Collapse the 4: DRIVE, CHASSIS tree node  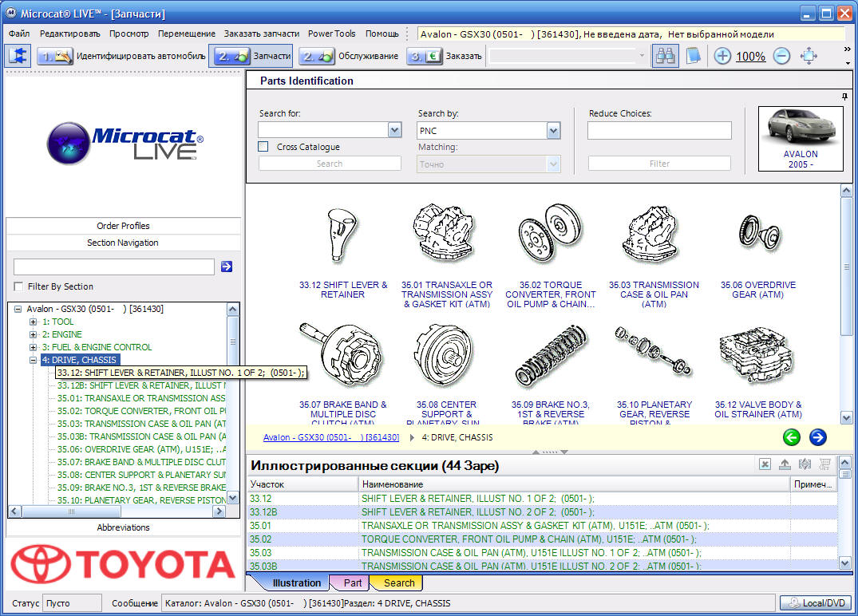34,360
